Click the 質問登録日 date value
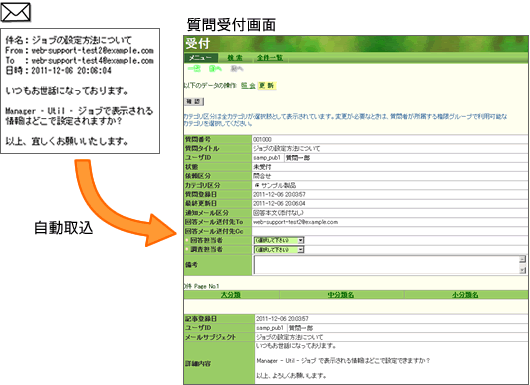The height and width of the screenshot is (385, 530). tap(279, 195)
